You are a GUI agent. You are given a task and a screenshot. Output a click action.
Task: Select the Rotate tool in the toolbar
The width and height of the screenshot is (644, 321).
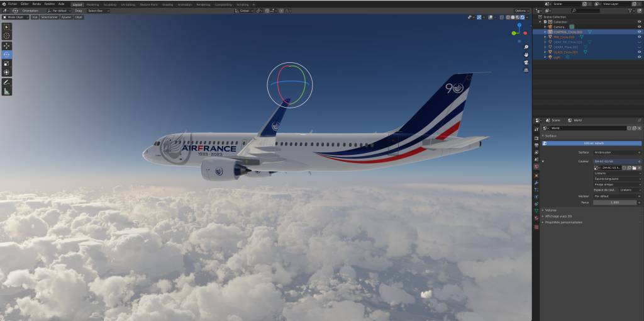[6, 54]
